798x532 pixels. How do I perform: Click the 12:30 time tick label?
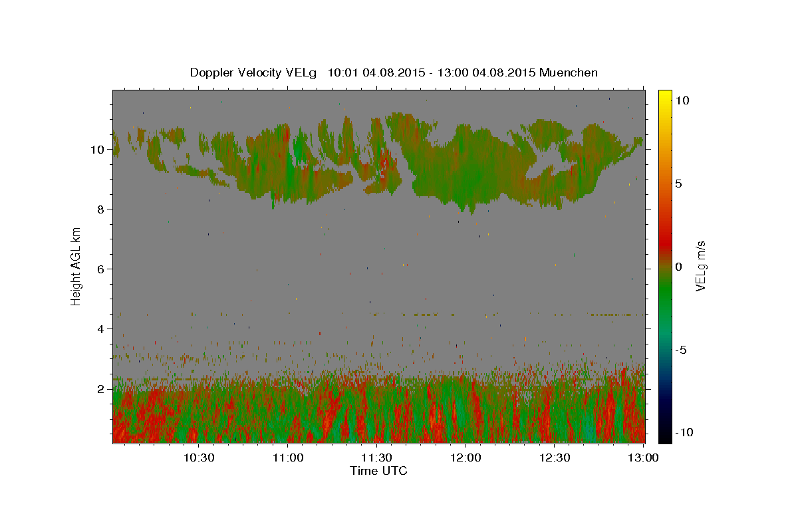point(555,458)
